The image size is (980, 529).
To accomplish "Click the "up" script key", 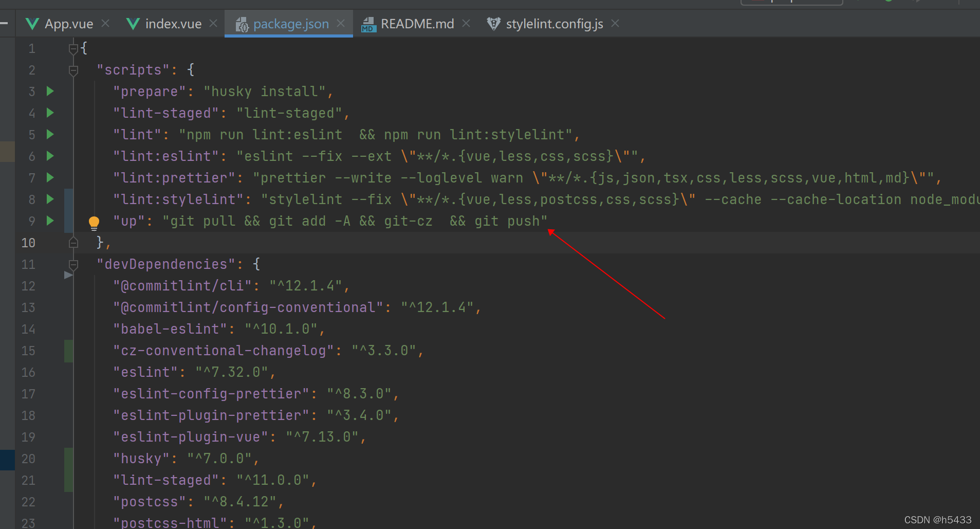I will (x=129, y=221).
